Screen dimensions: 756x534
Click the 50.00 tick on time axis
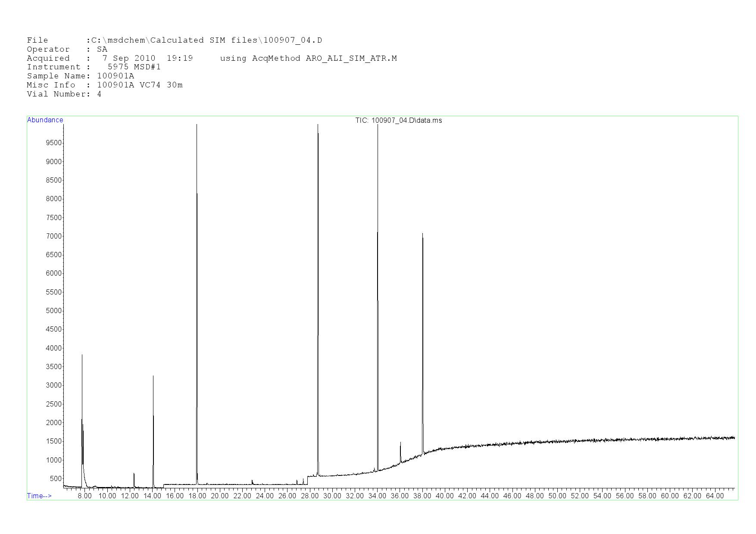(x=557, y=496)
